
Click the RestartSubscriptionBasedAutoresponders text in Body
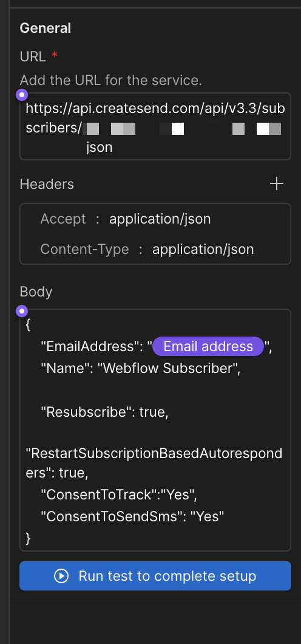(154, 463)
